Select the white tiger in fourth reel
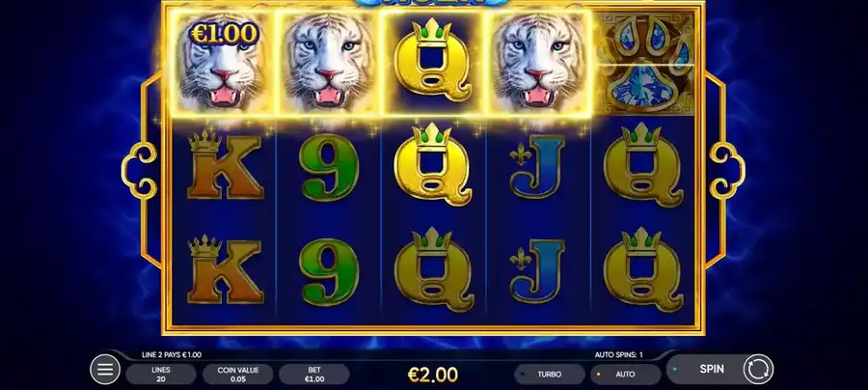 coord(538,63)
